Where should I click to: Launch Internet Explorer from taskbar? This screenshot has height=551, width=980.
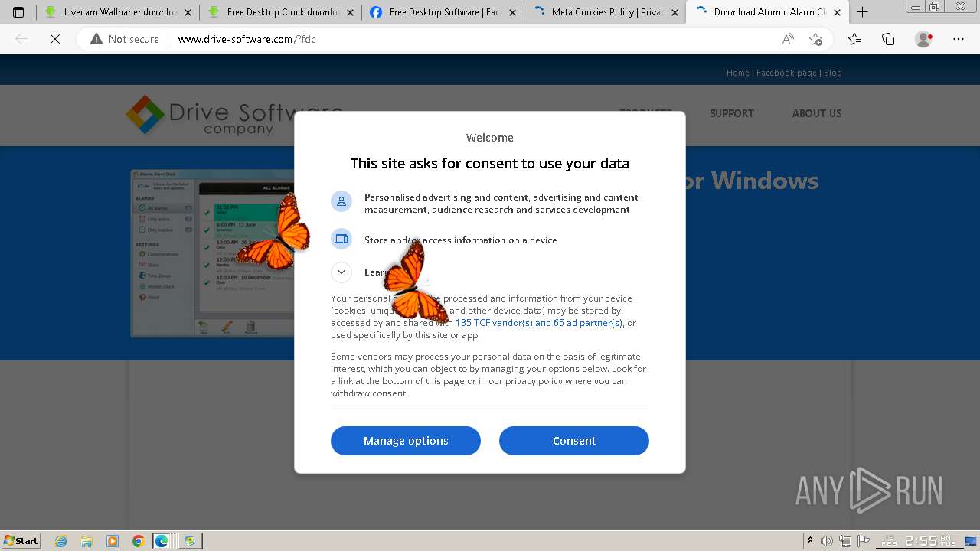pyautogui.click(x=61, y=541)
